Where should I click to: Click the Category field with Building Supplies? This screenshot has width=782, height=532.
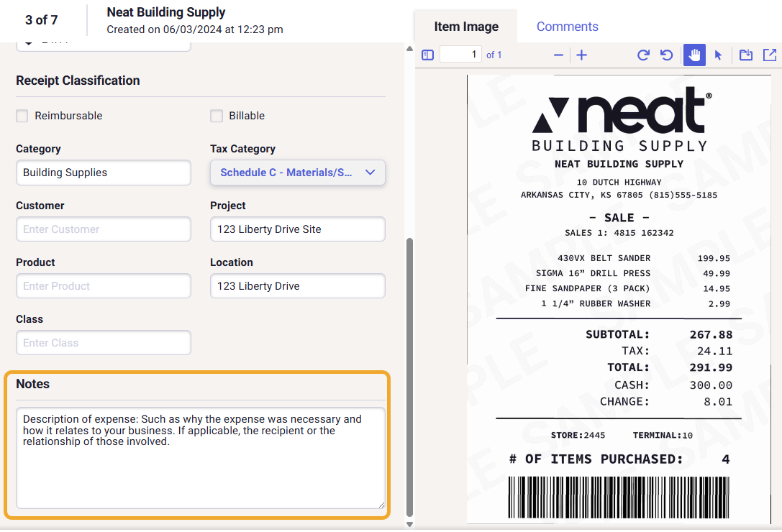click(104, 173)
